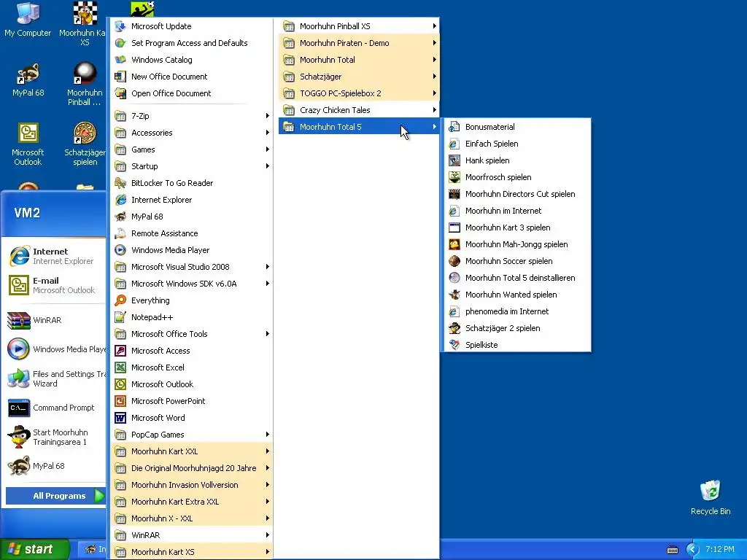The height and width of the screenshot is (560, 747).
Task: Click the Notepad++ icon
Action: click(x=120, y=317)
